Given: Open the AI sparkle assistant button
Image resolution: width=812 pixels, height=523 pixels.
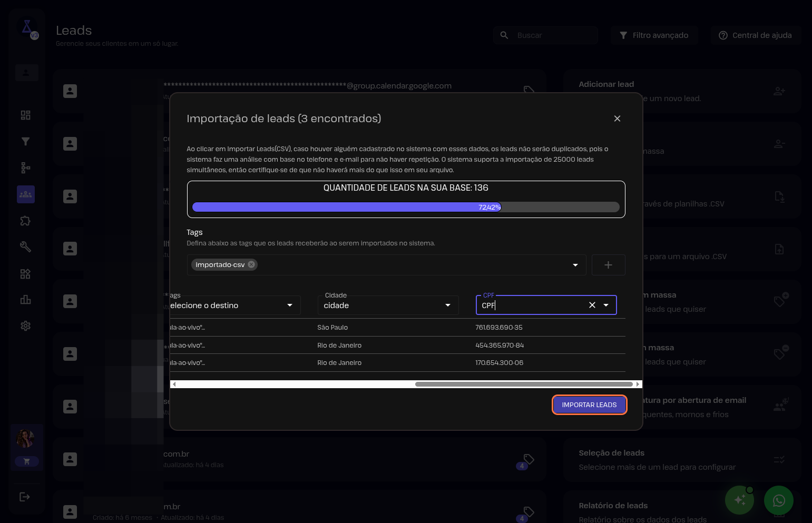Looking at the screenshot, I should tap(739, 500).
